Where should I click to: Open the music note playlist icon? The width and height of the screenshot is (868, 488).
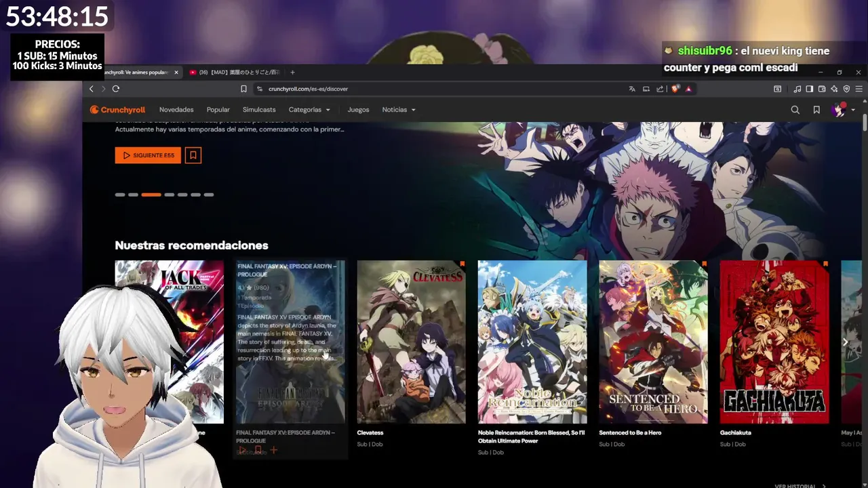(797, 89)
